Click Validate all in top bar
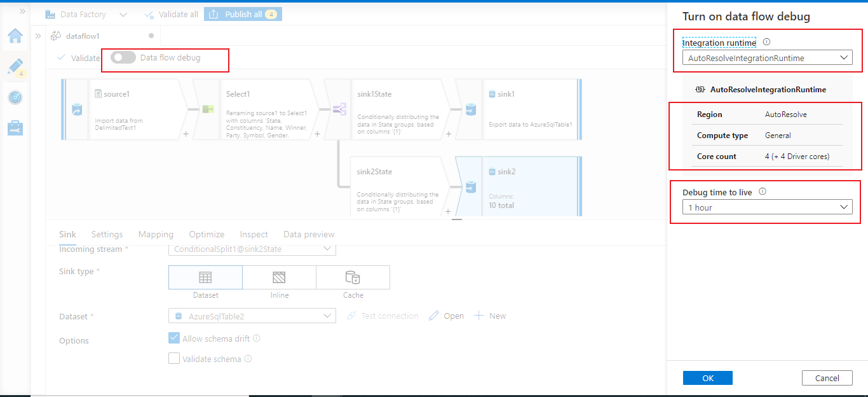Screen dimensions: 868x397 pyautogui.click(x=172, y=14)
